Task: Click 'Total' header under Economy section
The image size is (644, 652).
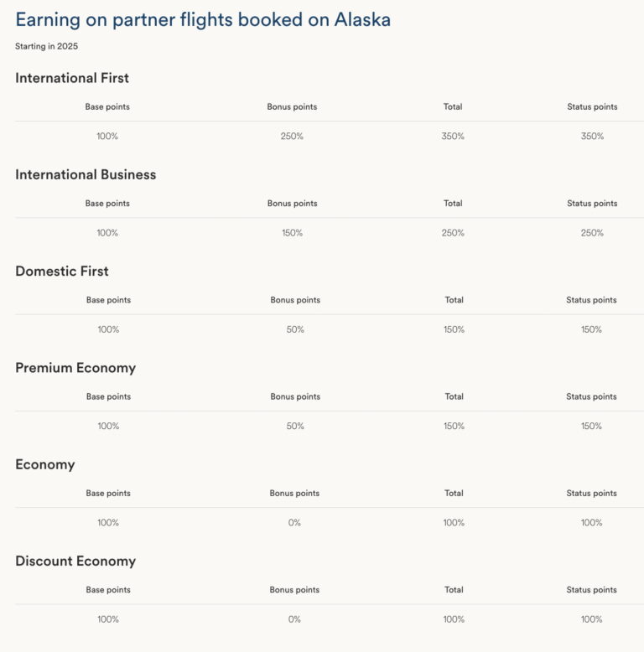Action: (x=454, y=493)
